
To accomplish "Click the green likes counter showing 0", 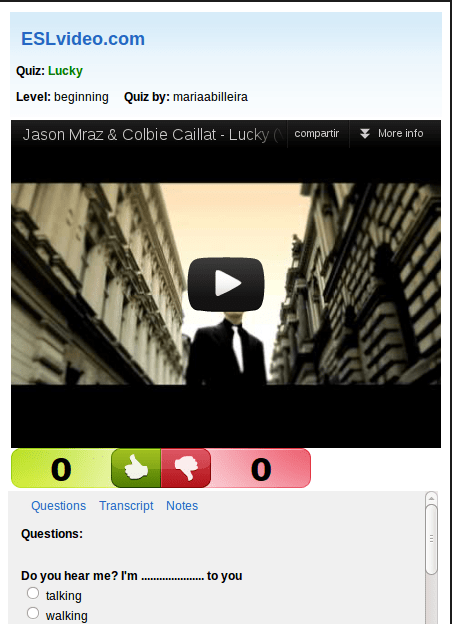I will pos(61,468).
